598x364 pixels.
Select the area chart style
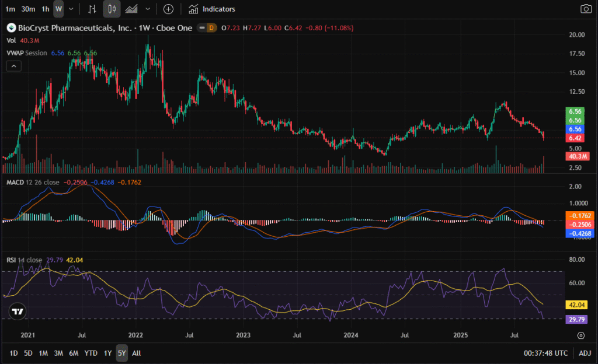tap(132, 9)
